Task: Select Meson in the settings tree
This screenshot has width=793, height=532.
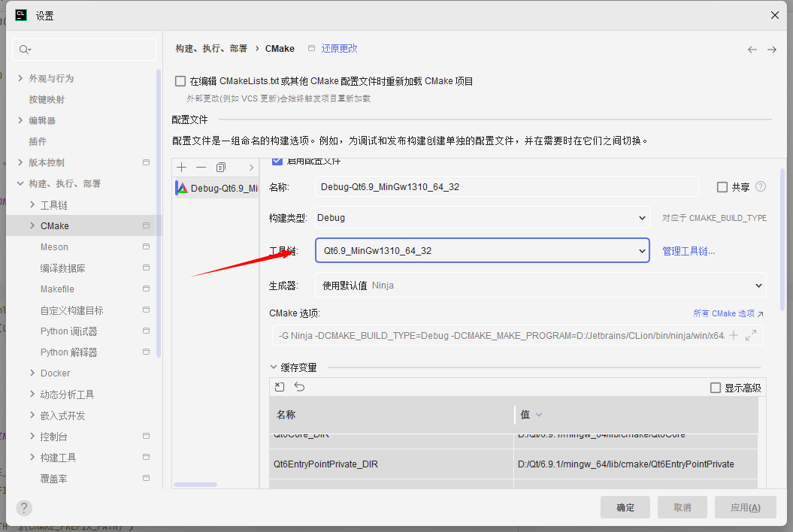Action: point(54,246)
